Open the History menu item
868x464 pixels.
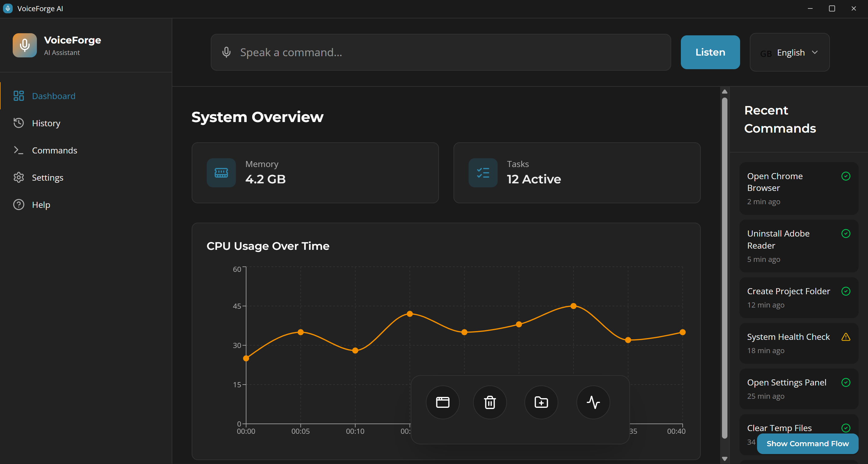click(46, 123)
